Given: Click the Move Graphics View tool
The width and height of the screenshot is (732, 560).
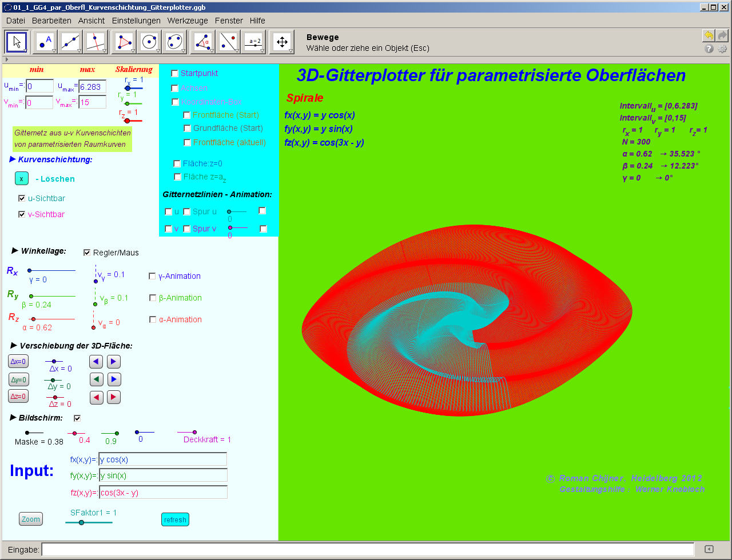Looking at the screenshot, I should tap(281, 42).
